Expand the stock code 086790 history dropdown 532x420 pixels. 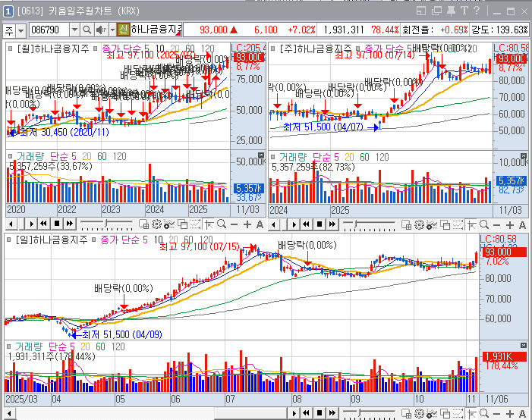74,30
